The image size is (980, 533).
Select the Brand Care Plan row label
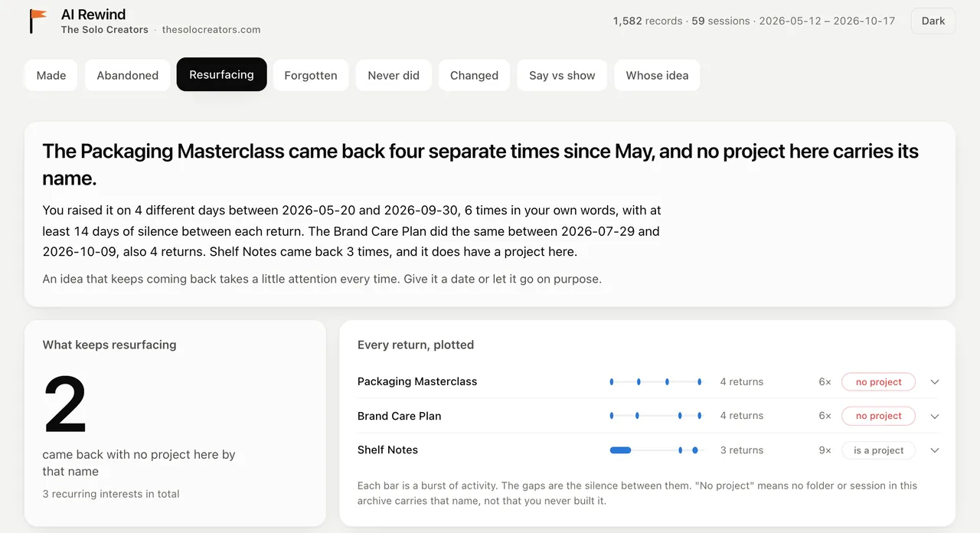[x=400, y=416]
